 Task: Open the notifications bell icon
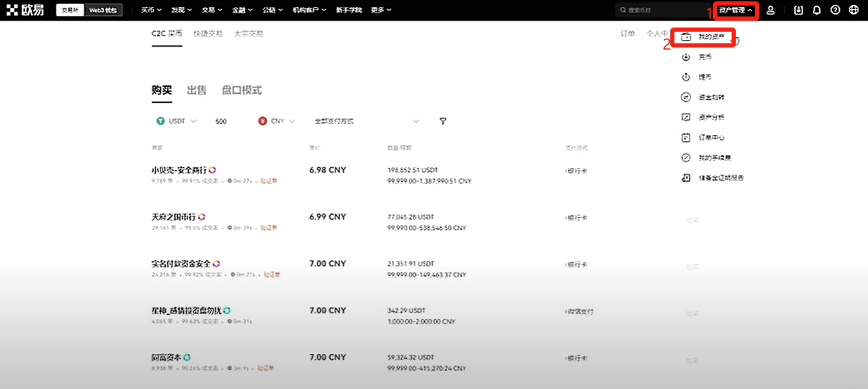tap(817, 10)
